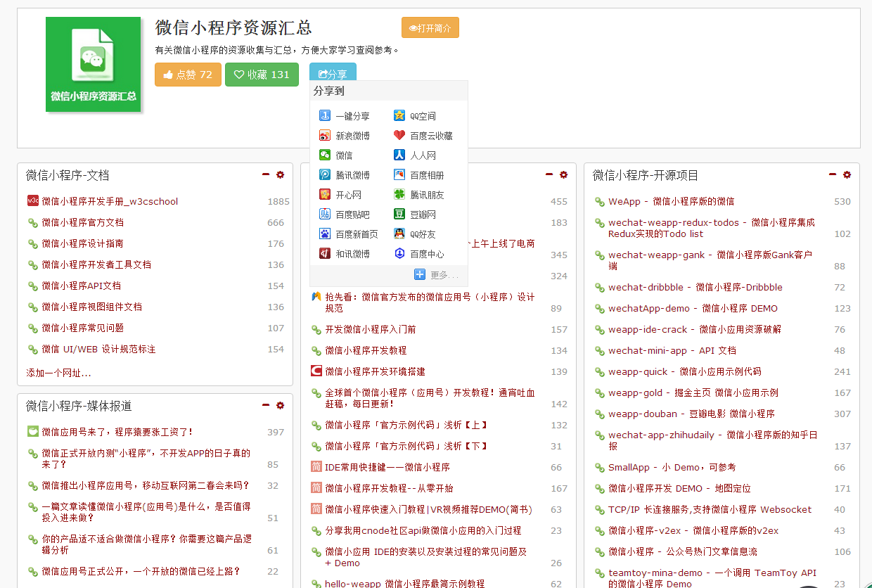872x588 pixels.
Task: Show the intro with 打开简介 button
Action: [x=430, y=28]
